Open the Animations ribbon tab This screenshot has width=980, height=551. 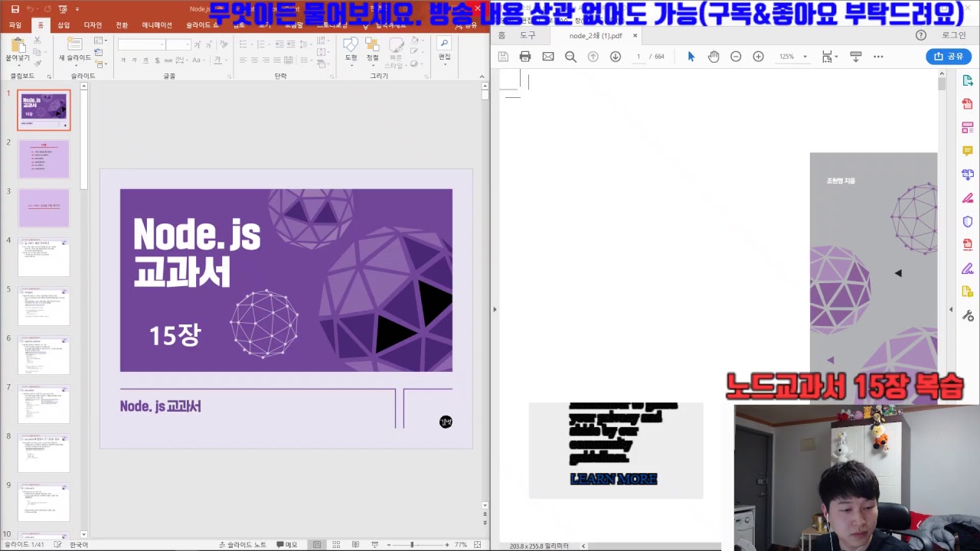[x=157, y=25]
